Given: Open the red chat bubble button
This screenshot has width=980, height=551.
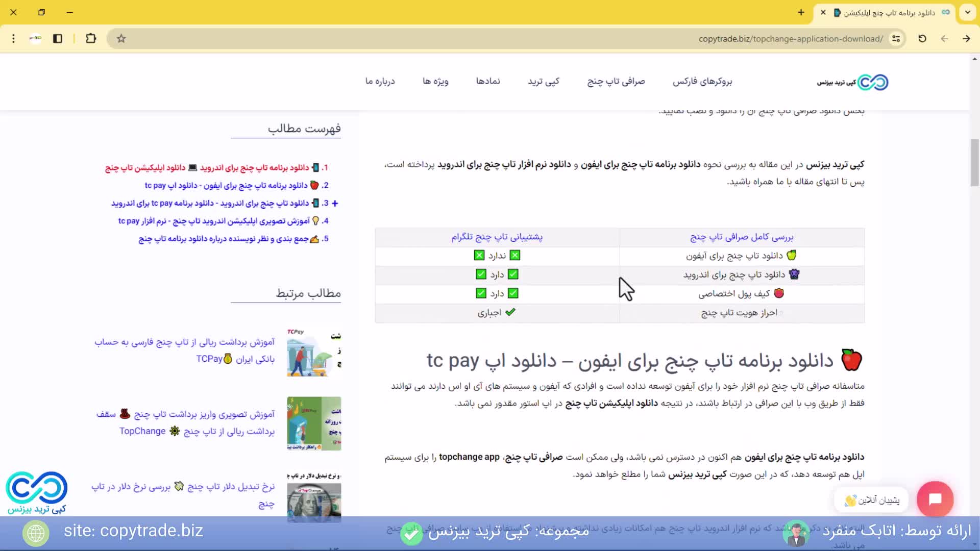Looking at the screenshot, I should click(935, 499).
